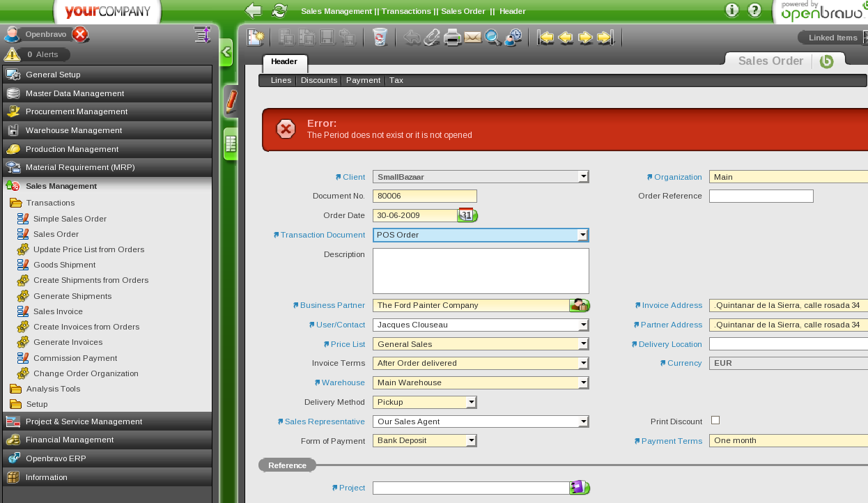Tick the Print Discount checkbox
Image resolution: width=868 pixels, height=503 pixels.
pyautogui.click(x=715, y=420)
